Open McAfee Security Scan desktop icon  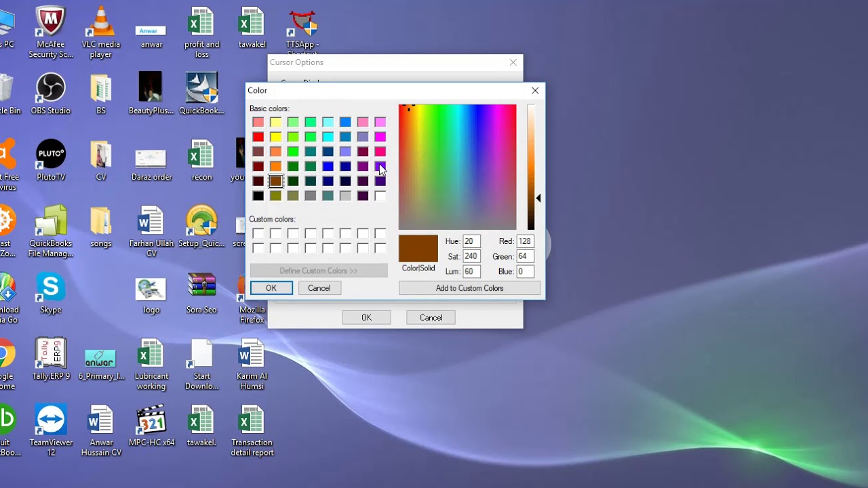(51, 32)
